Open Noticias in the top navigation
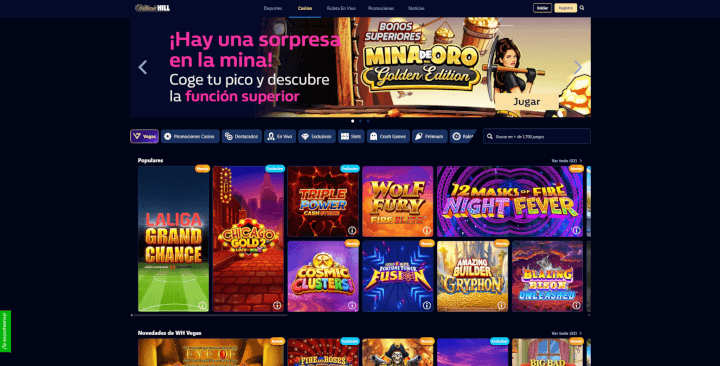 [416, 8]
